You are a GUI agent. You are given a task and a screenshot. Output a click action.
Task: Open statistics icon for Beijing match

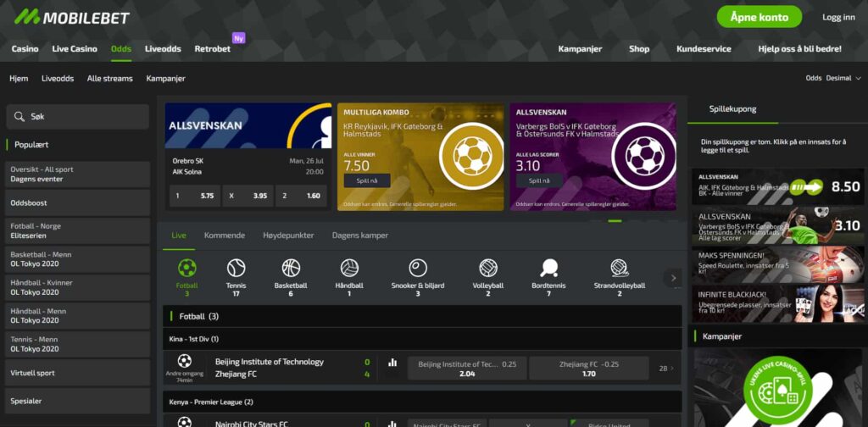pos(392,363)
